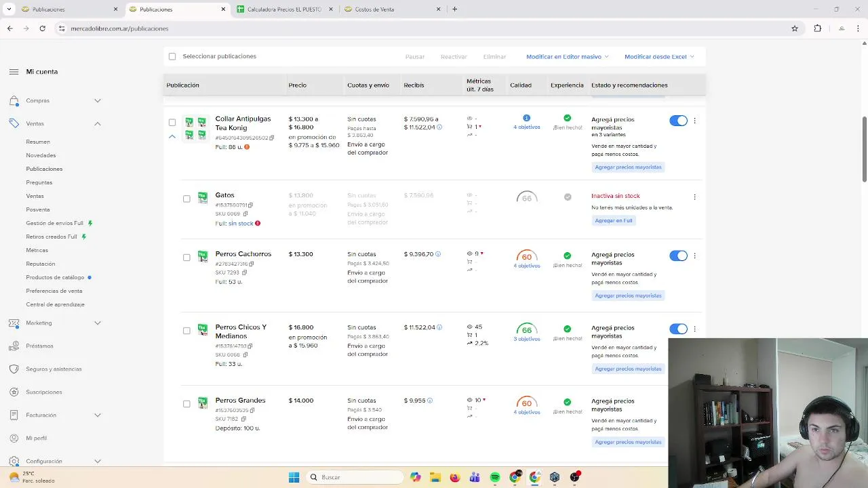Open Métricas in the Ventas menu
This screenshot has height=488, width=868.
point(37,250)
